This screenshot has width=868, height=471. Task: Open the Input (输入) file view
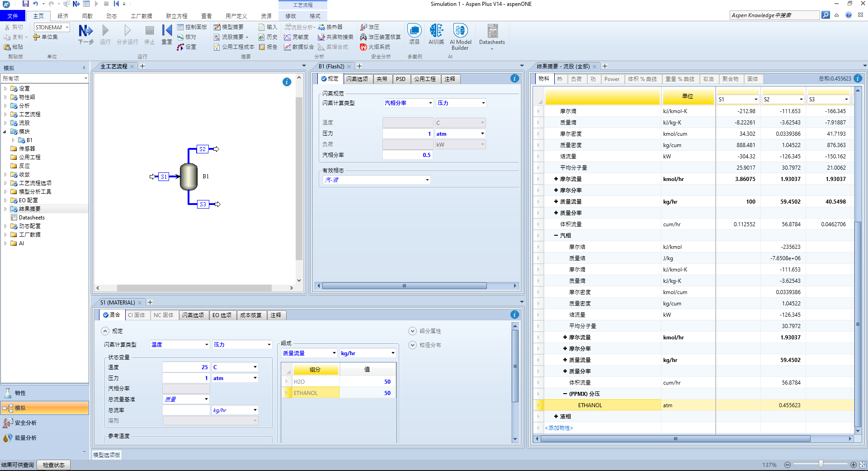268,27
